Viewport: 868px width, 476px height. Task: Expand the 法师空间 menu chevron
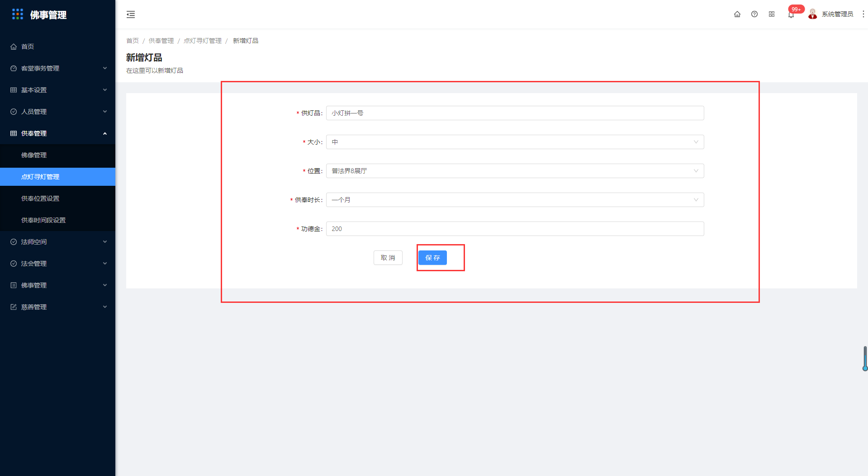tap(105, 242)
